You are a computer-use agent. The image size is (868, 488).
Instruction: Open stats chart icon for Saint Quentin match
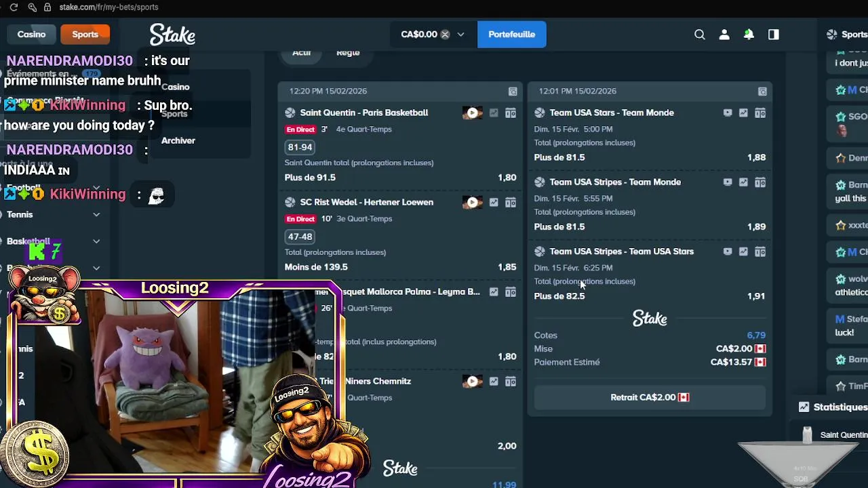(494, 113)
